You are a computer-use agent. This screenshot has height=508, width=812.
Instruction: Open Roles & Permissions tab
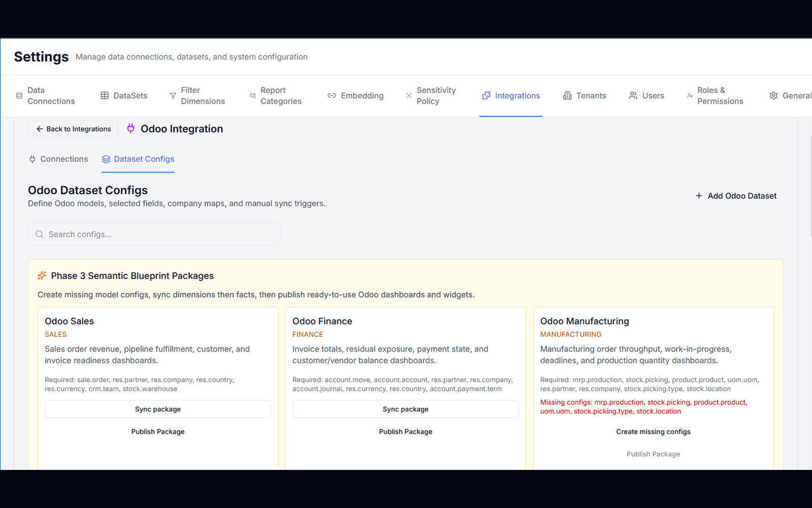point(715,96)
